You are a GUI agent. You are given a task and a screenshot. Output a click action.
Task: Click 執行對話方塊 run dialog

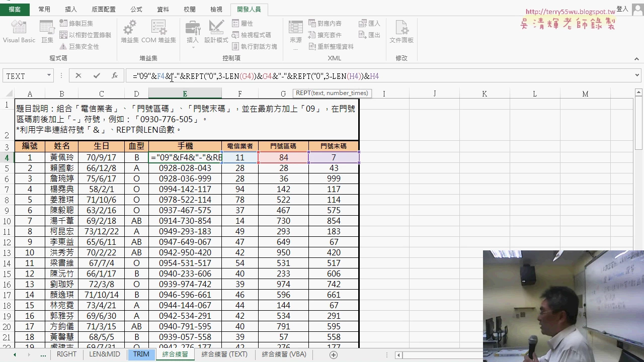(x=255, y=46)
